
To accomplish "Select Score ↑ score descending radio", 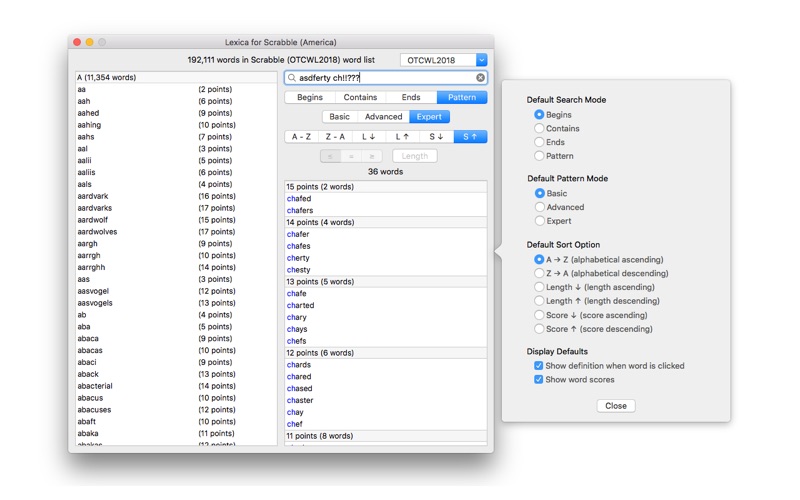I will tap(539, 329).
